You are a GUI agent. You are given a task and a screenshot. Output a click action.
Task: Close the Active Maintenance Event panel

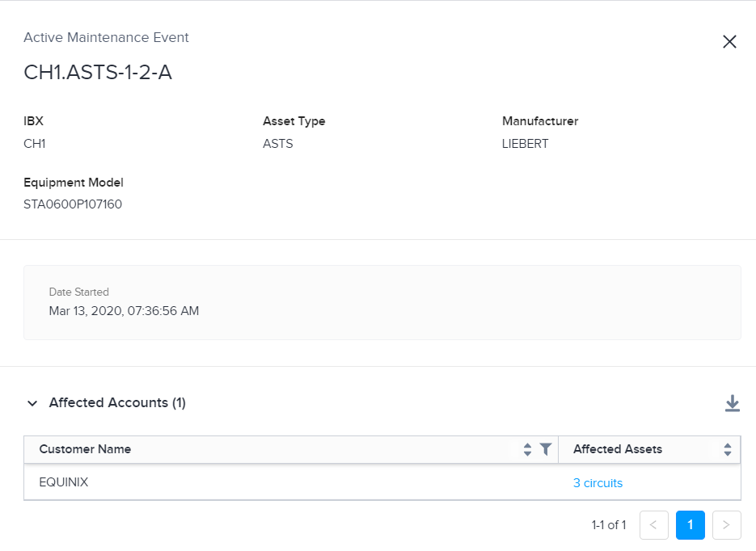click(x=729, y=42)
